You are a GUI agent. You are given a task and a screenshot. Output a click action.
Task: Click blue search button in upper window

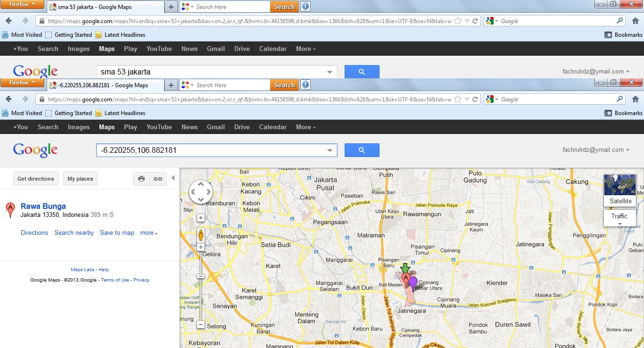click(x=362, y=72)
